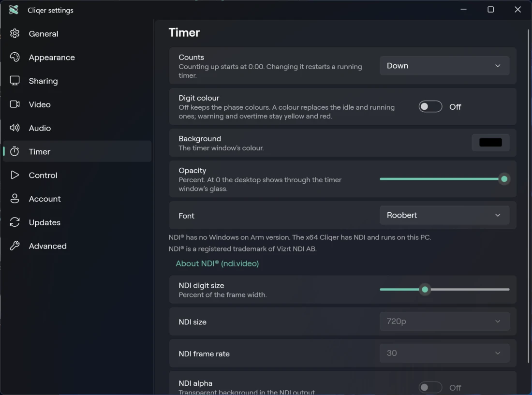Go to the Sharing section
532x395 pixels.
(x=77, y=81)
